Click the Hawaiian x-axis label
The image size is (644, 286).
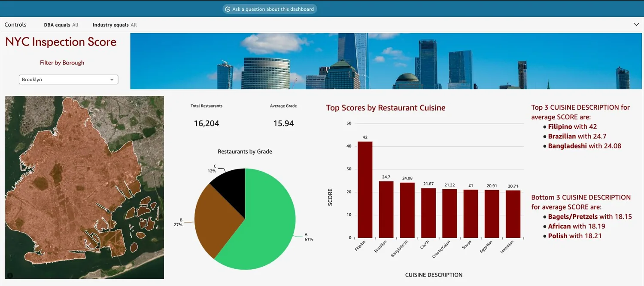click(x=507, y=247)
